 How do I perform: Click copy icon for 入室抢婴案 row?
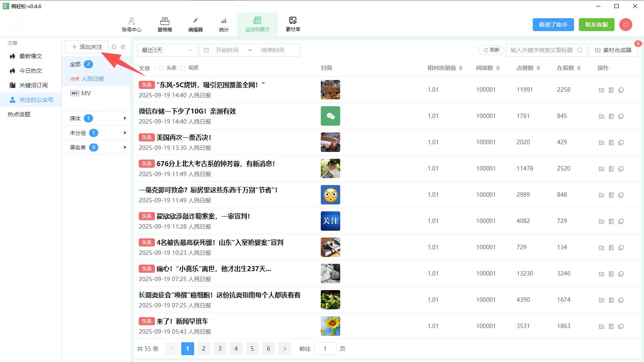[x=621, y=248]
